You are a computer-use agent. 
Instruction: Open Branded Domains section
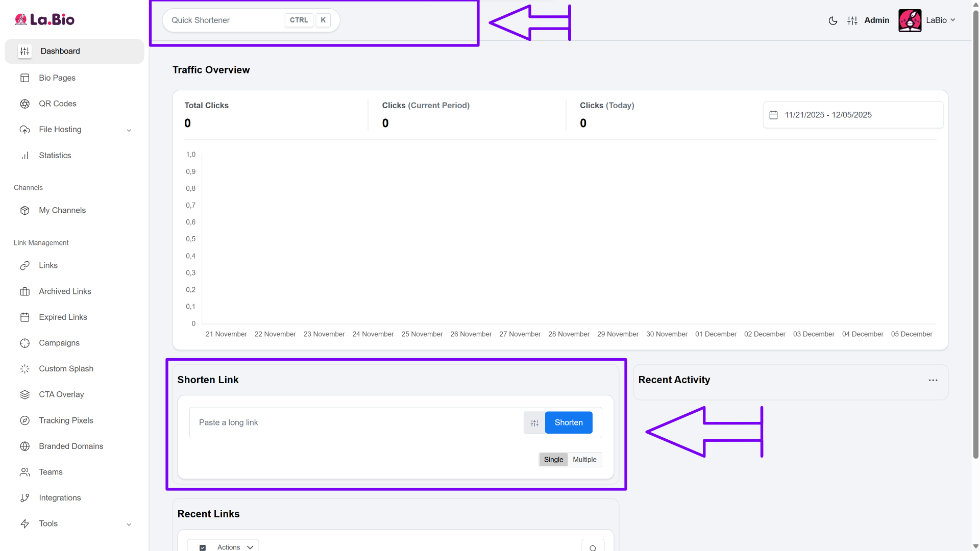71,446
